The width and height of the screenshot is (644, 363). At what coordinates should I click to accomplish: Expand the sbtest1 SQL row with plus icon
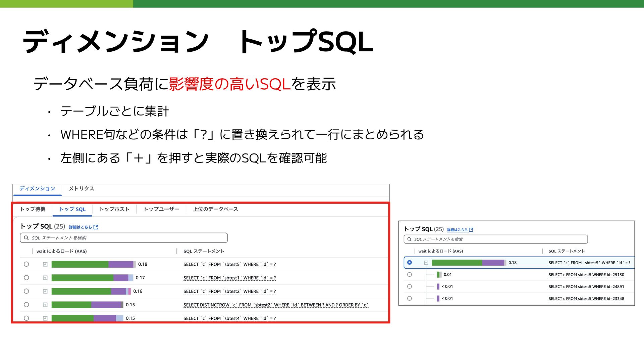click(x=45, y=278)
